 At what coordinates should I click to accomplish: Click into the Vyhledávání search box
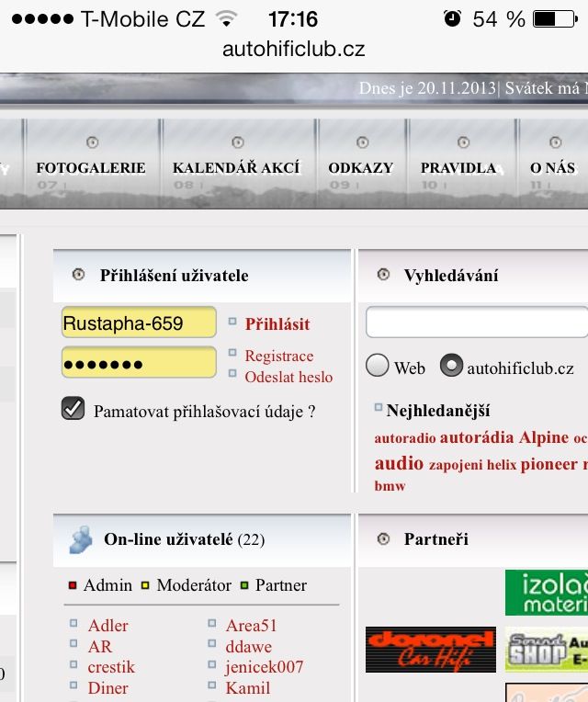(477, 322)
